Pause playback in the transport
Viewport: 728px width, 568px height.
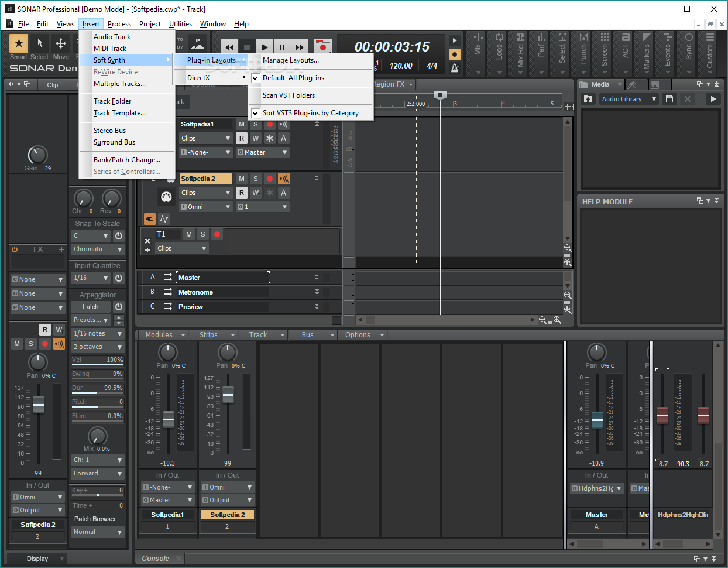pos(282,47)
